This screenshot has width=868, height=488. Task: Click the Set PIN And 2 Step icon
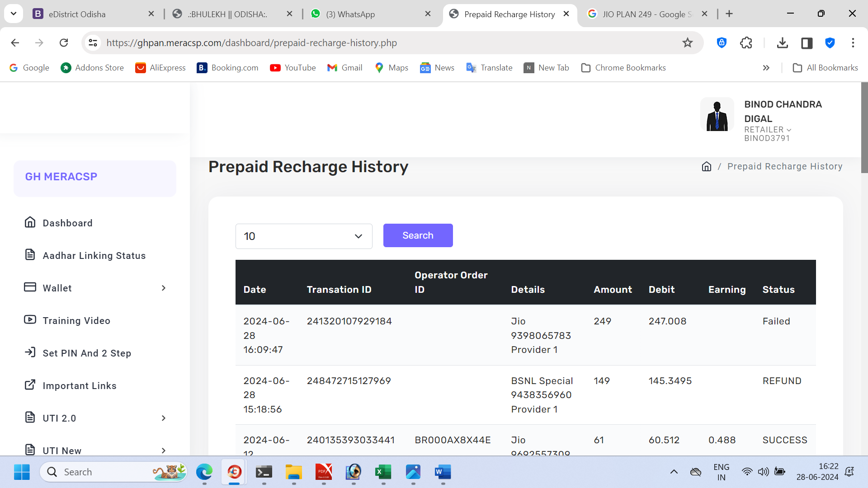(30, 352)
